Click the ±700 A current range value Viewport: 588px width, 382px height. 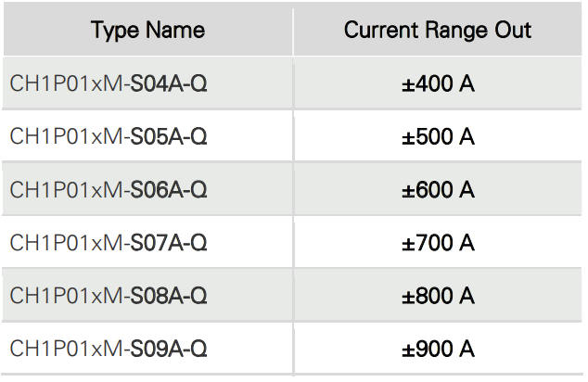pyautogui.click(x=438, y=243)
